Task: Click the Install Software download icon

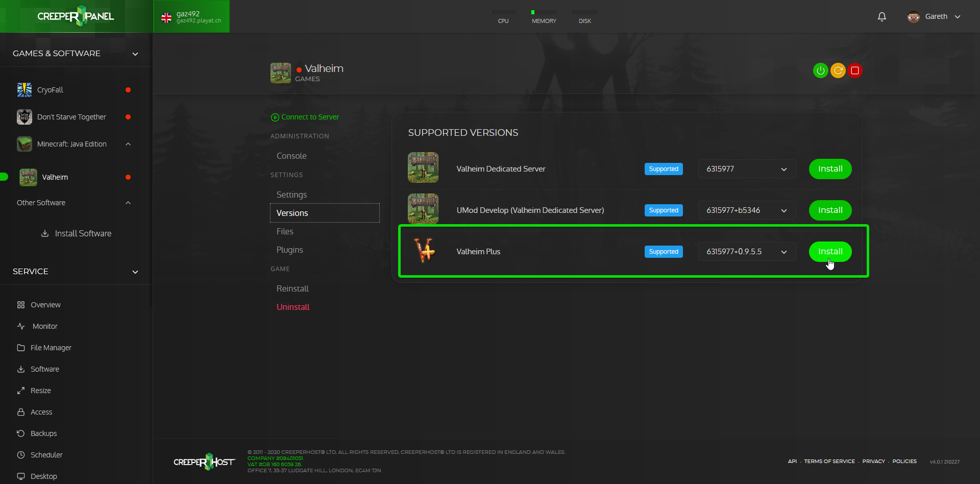Action: click(45, 233)
